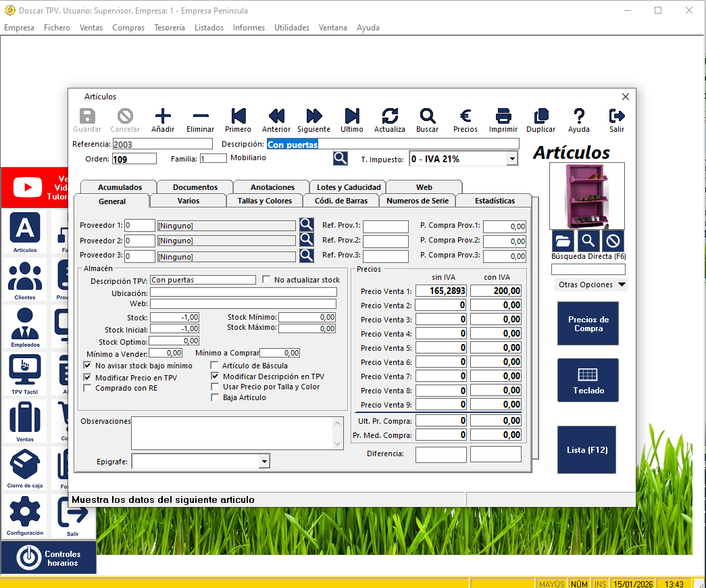This screenshot has height=588, width=706.
Task: Check the Baja Articulo box
Action: pyautogui.click(x=216, y=398)
